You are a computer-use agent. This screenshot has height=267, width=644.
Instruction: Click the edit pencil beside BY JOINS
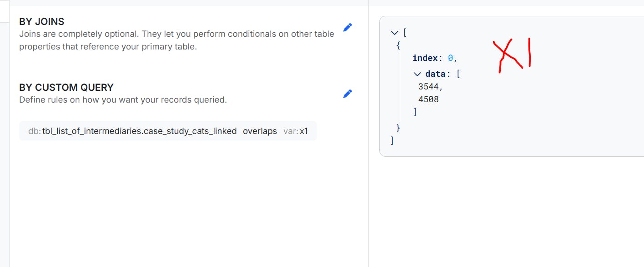pos(347,27)
